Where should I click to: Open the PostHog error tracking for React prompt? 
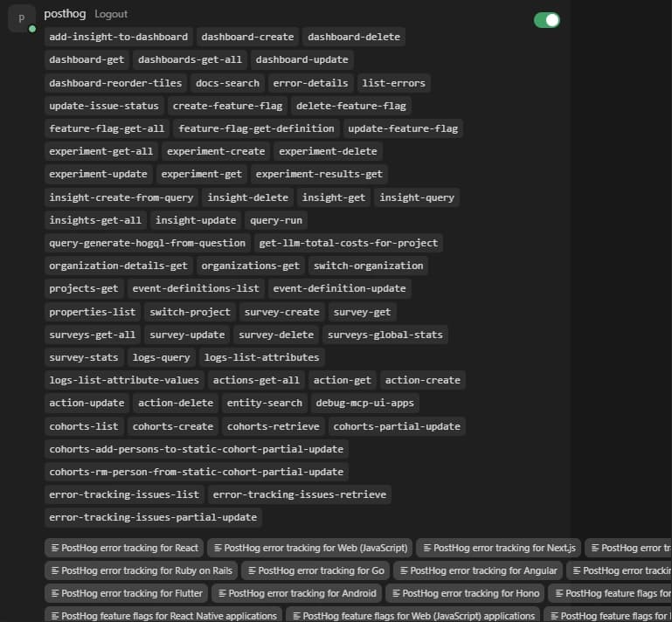(x=124, y=548)
